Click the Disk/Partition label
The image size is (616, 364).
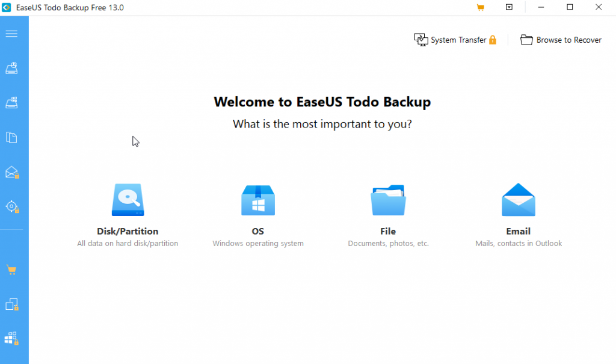pyautogui.click(x=128, y=231)
